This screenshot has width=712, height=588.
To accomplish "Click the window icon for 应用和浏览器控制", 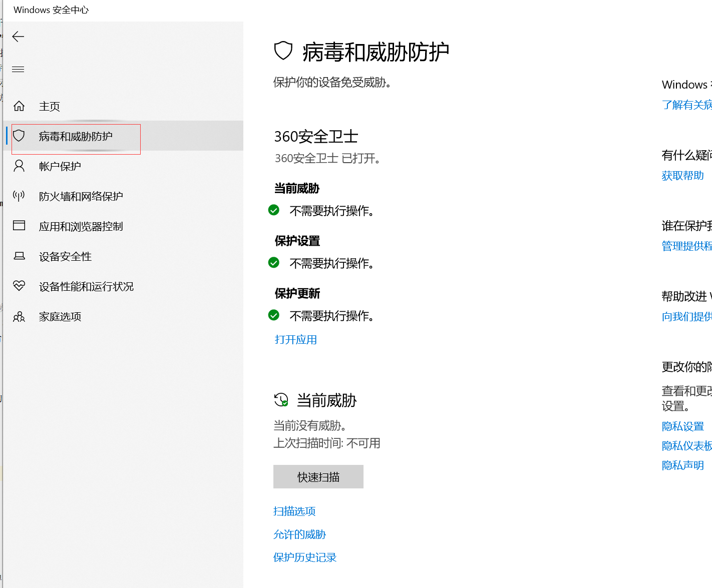I will tap(19, 226).
